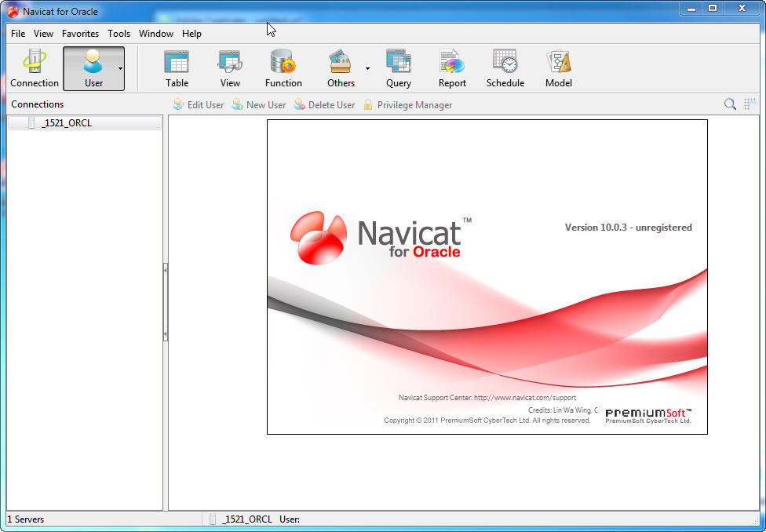Click the Navicat title bar app icon

[x=13, y=11]
